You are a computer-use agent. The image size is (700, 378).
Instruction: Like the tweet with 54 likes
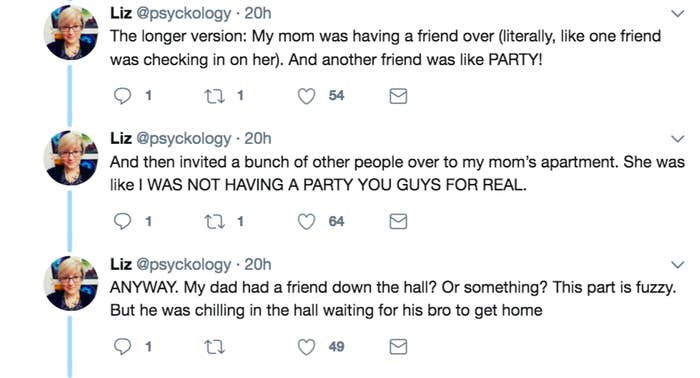point(306,96)
